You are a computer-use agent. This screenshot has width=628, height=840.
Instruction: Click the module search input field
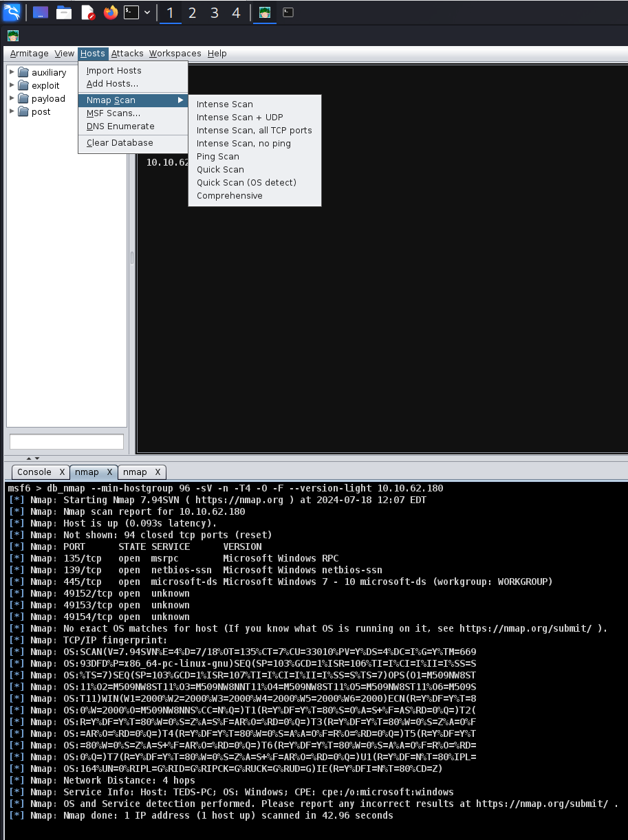click(x=67, y=442)
